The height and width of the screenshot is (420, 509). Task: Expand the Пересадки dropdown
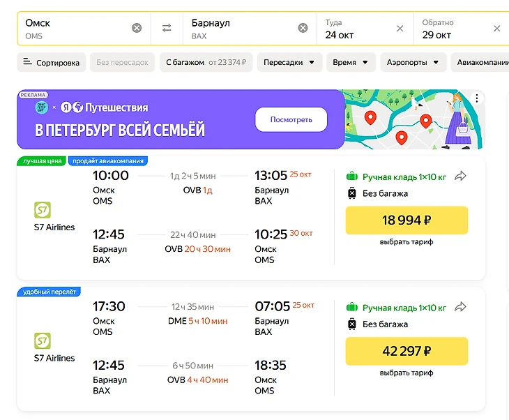[289, 62]
